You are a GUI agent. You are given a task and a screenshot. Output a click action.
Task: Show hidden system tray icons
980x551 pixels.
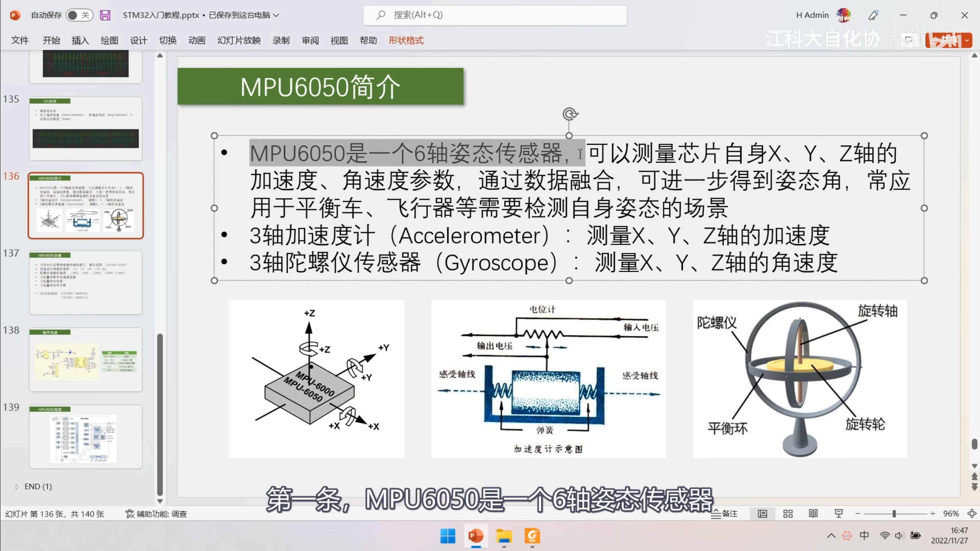831,536
